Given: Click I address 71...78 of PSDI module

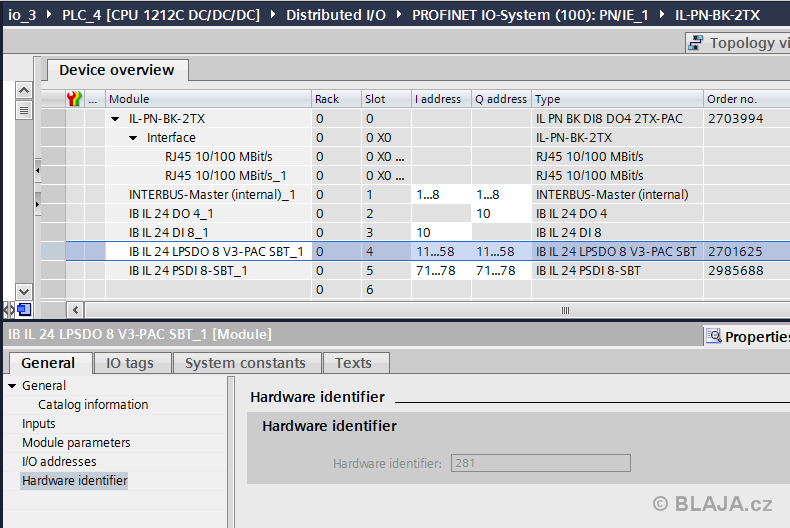Looking at the screenshot, I should (x=441, y=271).
